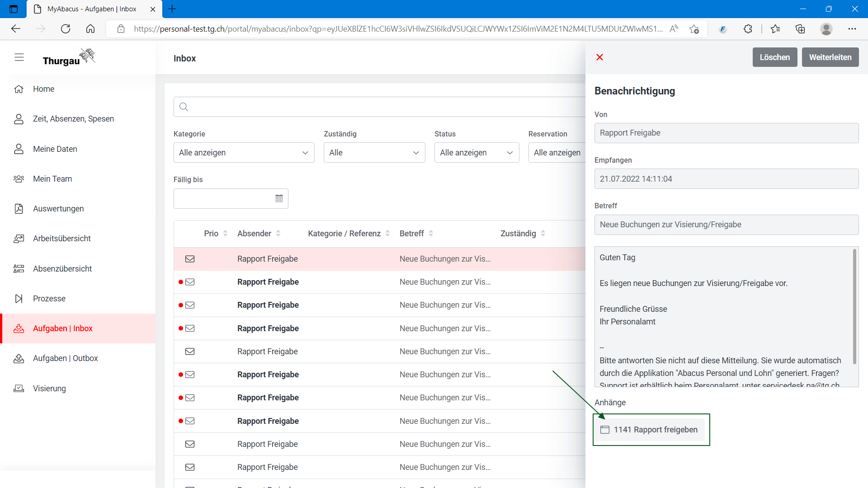Click the browser refresh icon

(x=66, y=29)
